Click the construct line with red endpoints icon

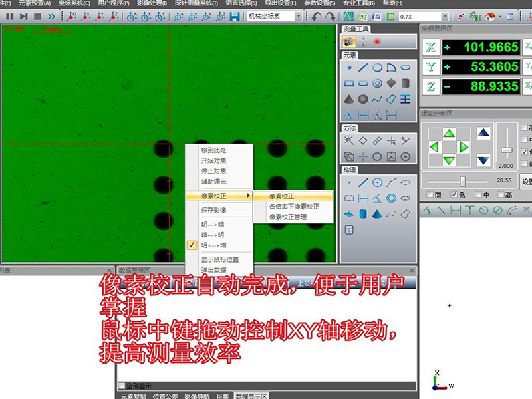(363, 182)
